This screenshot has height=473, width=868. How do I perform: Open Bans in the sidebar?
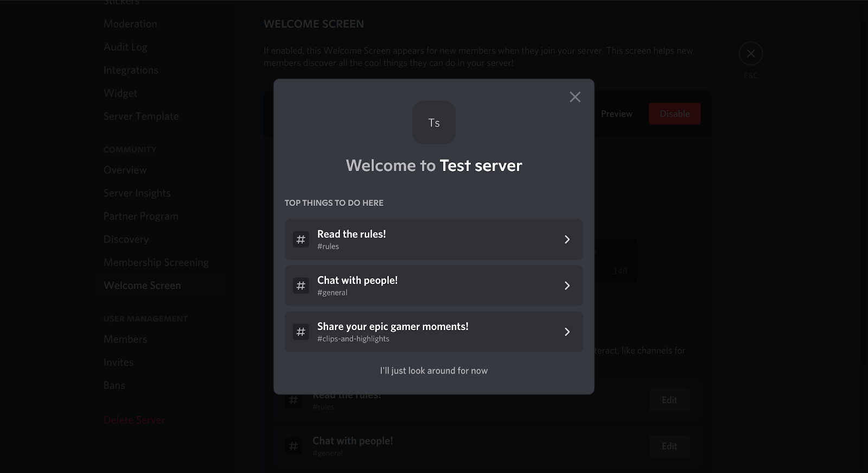click(x=114, y=386)
